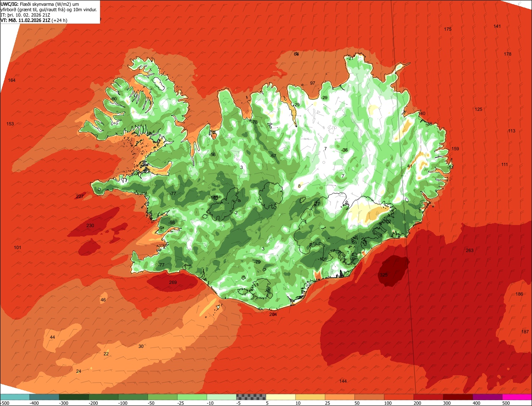Click the 325 value in the dark red patch
The height and width of the screenshot is (406, 532).
[x=383, y=275]
